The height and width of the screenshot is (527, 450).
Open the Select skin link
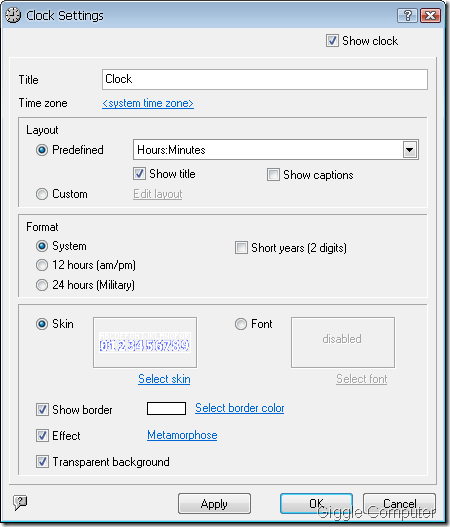pyautogui.click(x=164, y=379)
